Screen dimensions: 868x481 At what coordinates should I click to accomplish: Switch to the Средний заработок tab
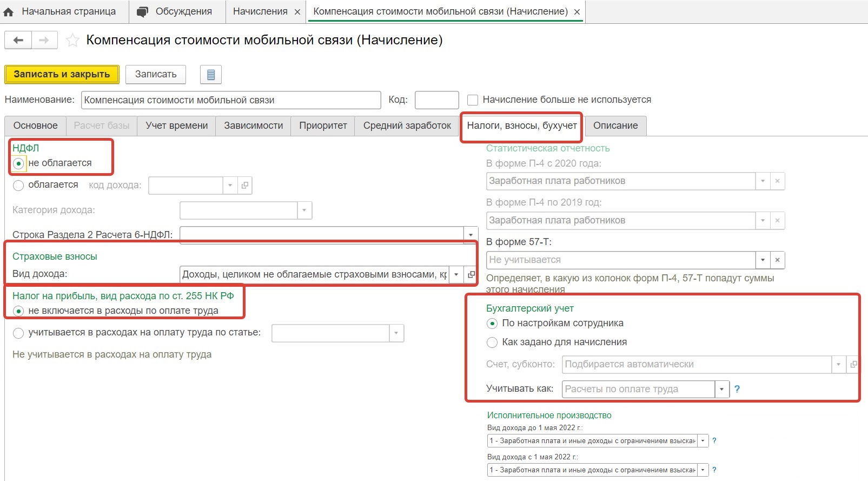(407, 126)
